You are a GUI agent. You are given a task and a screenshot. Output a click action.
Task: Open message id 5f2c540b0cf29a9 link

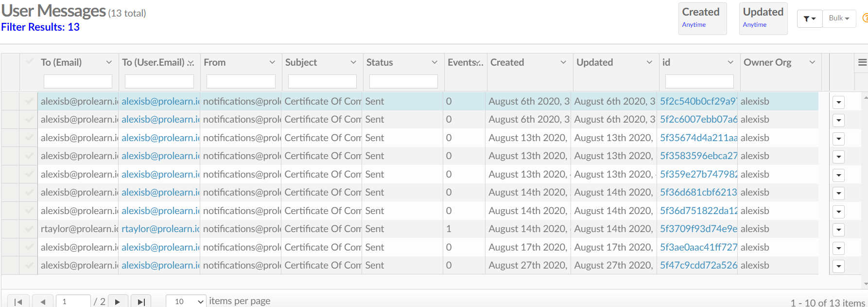(698, 101)
